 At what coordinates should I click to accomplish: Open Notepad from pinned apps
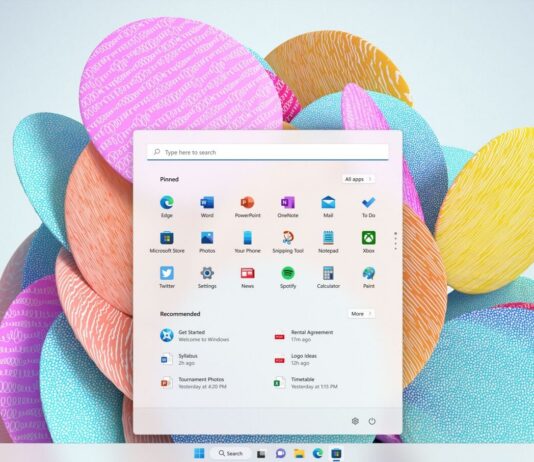click(x=328, y=242)
